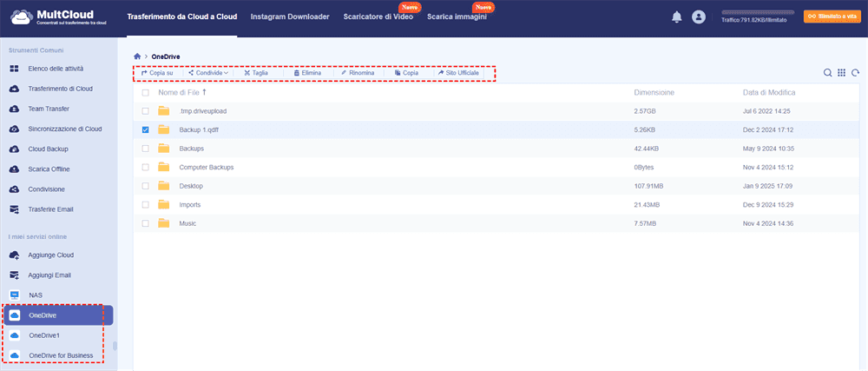Click the MultCloud logo
Image resolution: width=868 pixels, height=371 pixels.
click(59, 17)
